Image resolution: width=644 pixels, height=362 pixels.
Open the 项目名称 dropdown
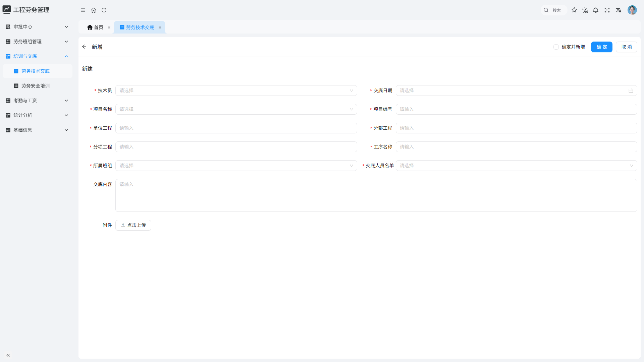point(236,109)
